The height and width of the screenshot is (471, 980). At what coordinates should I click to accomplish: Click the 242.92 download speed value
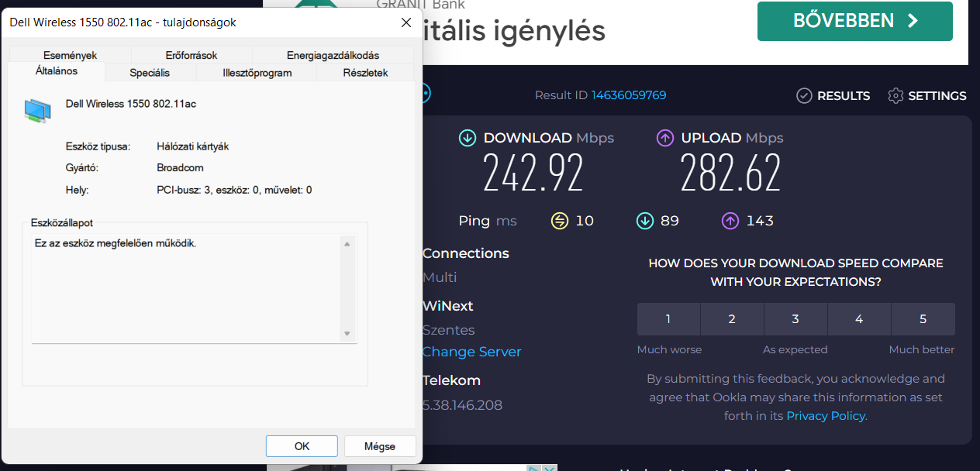tap(533, 173)
